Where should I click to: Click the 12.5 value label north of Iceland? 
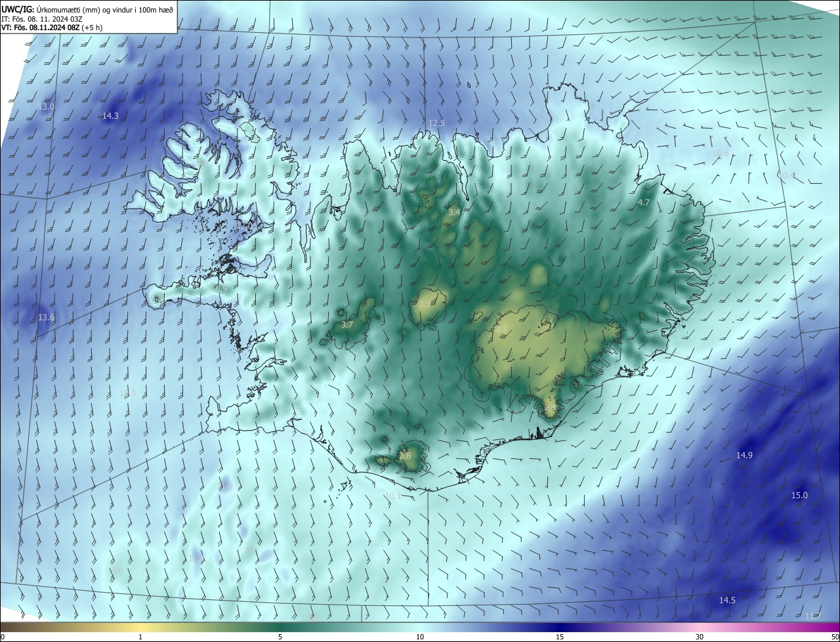436,123
